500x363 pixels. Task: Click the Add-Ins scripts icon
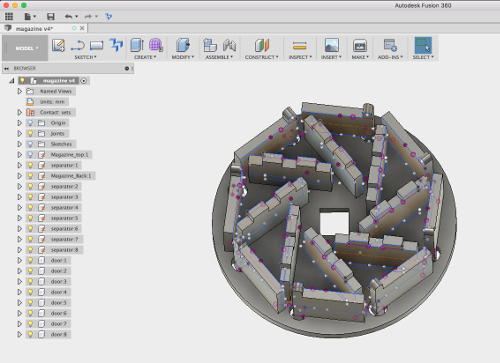(x=390, y=45)
